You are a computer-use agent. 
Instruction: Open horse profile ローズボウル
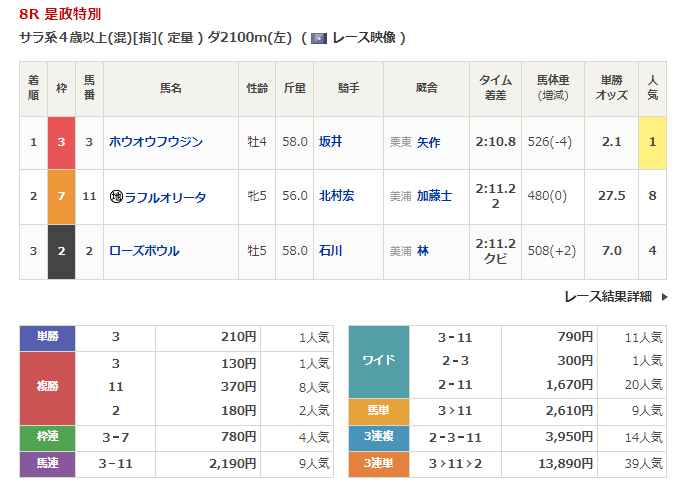click(x=144, y=251)
